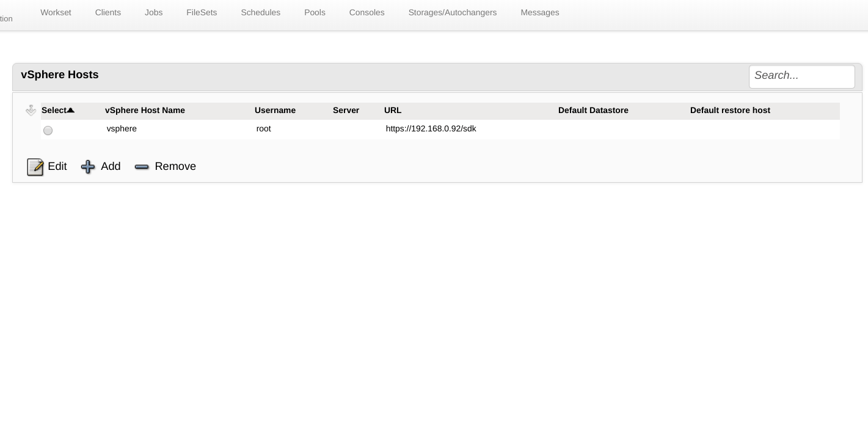This screenshot has height=429, width=868.
Task: Sort by Server column header
Action: (346, 111)
